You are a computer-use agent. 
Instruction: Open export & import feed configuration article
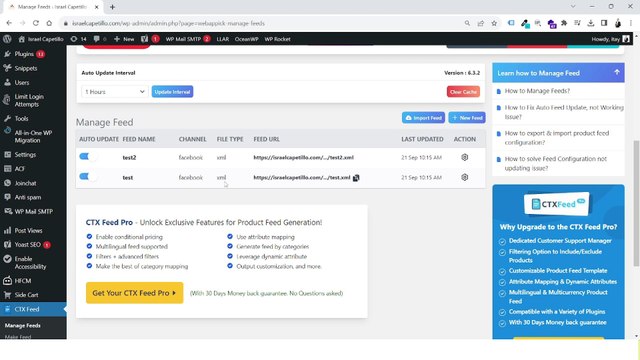557,138
